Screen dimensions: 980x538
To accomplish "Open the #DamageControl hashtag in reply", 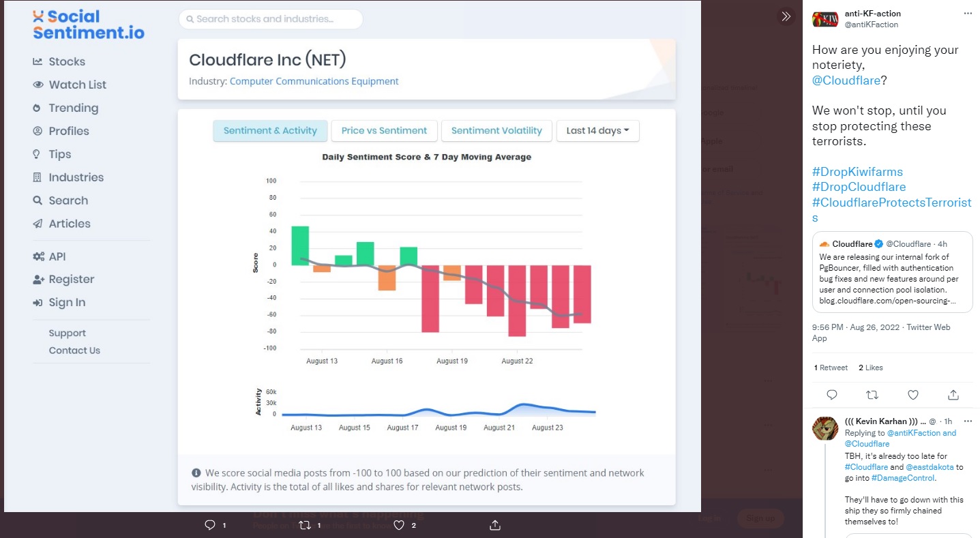I will [904, 479].
